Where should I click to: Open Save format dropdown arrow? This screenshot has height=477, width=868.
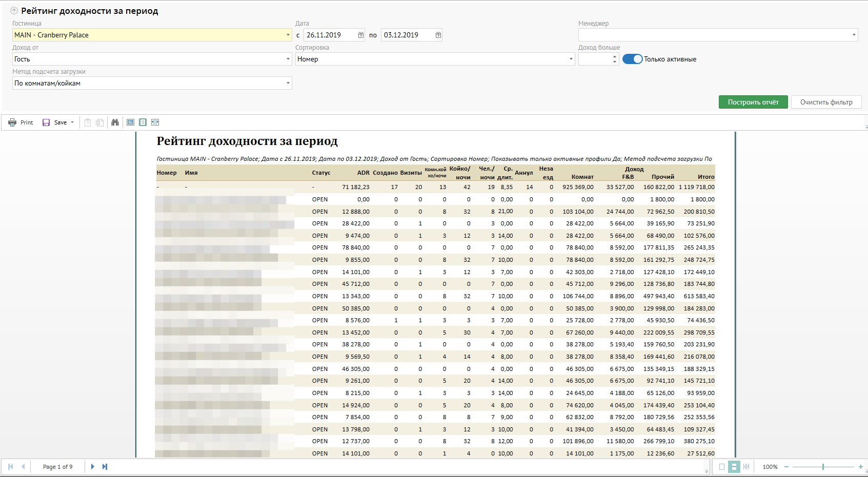coord(72,122)
